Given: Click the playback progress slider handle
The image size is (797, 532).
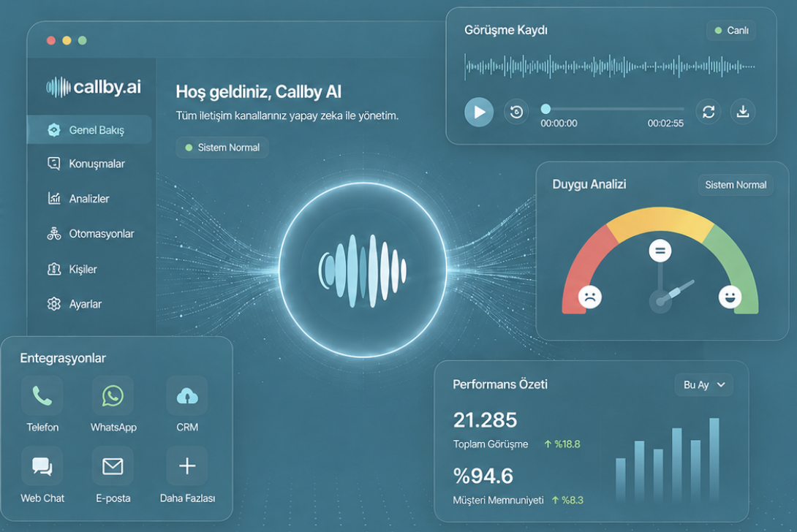Looking at the screenshot, I should pyautogui.click(x=545, y=109).
